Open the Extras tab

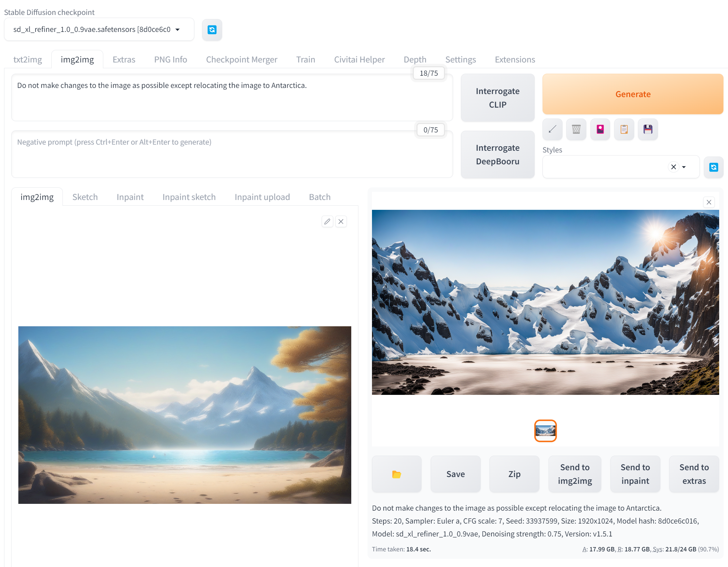tap(124, 59)
